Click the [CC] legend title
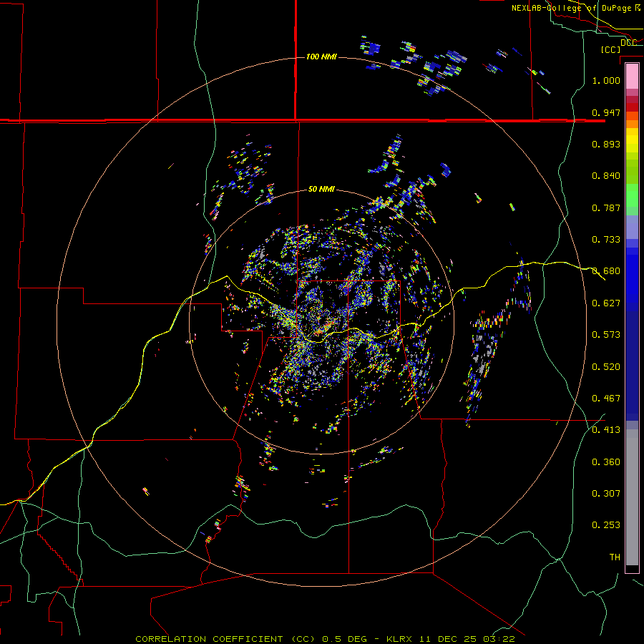 pyautogui.click(x=610, y=49)
